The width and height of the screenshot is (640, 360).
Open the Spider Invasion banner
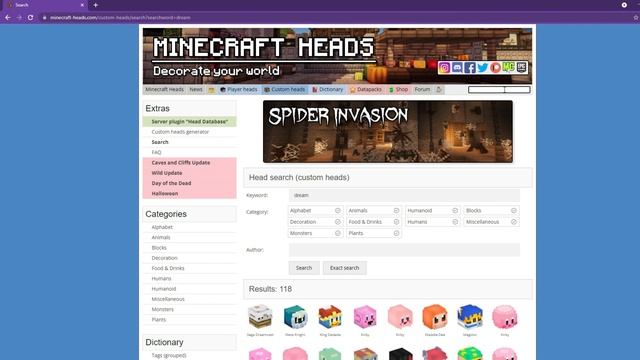pyautogui.click(x=388, y=131)
